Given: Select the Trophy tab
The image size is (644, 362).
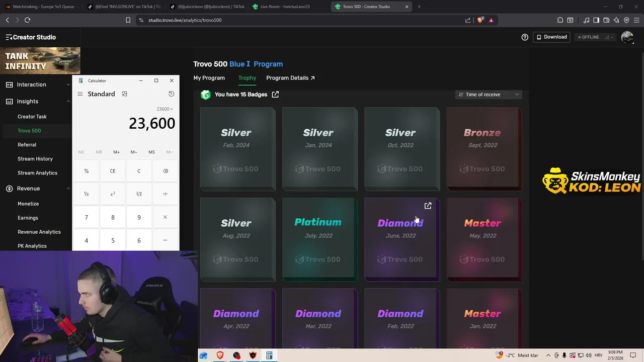Looking at the screenshot, I should (247, 78).
